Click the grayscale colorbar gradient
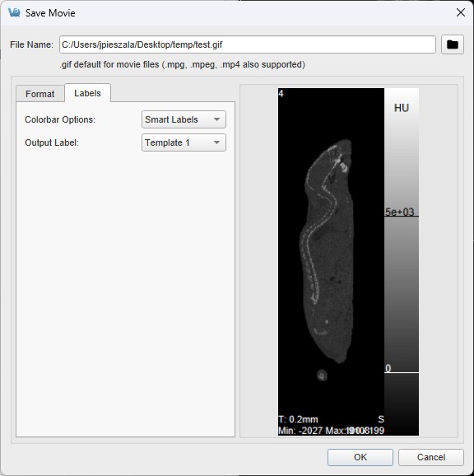 tap(402, 262)
